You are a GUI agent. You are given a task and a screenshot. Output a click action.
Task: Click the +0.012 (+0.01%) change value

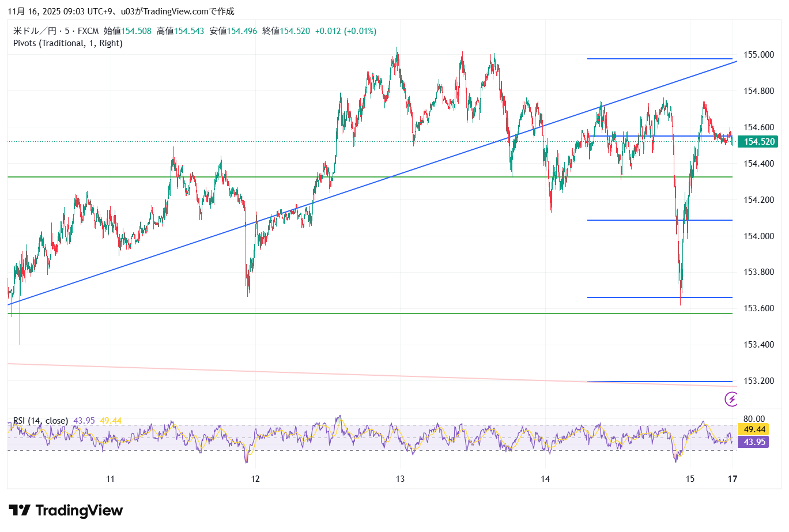[345, 31]
